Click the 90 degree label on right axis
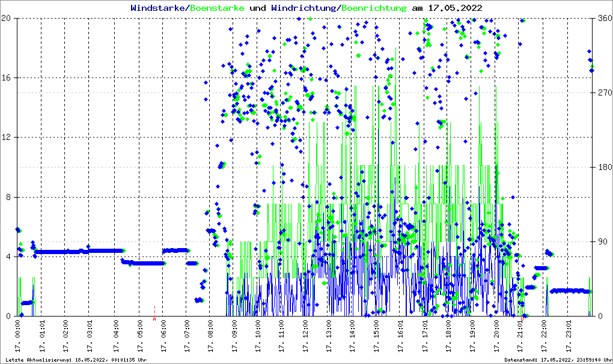This screenshot has height=364, width=613. (x=601, y=242)
